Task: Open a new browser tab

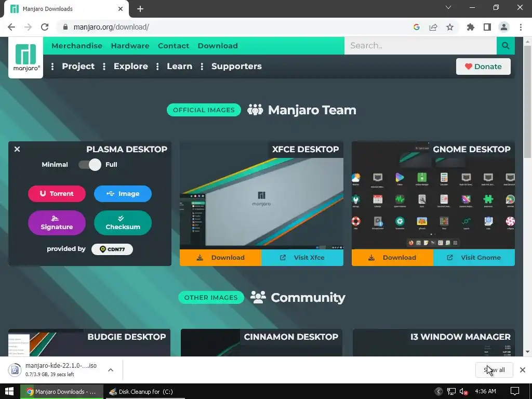Action: (x=140, y=9)
